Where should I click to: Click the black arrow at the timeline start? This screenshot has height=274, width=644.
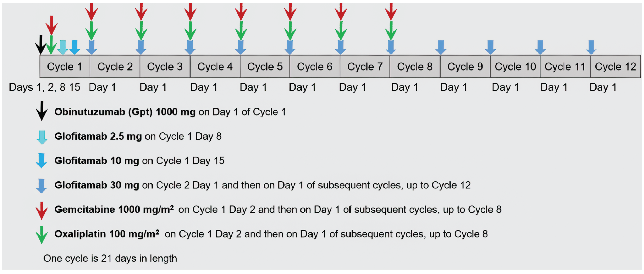(x=40, y=45)
